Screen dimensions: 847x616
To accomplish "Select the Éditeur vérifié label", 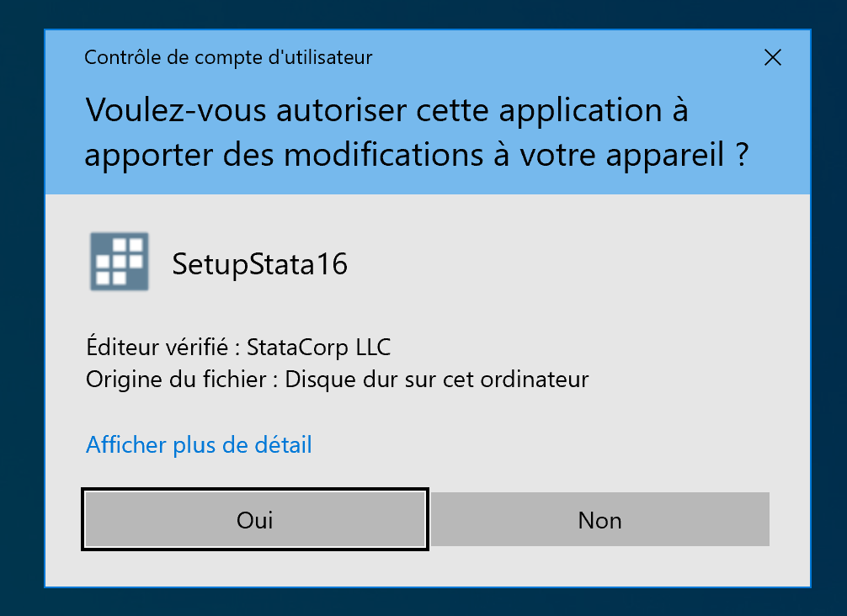I will click(x=158, y=346).
